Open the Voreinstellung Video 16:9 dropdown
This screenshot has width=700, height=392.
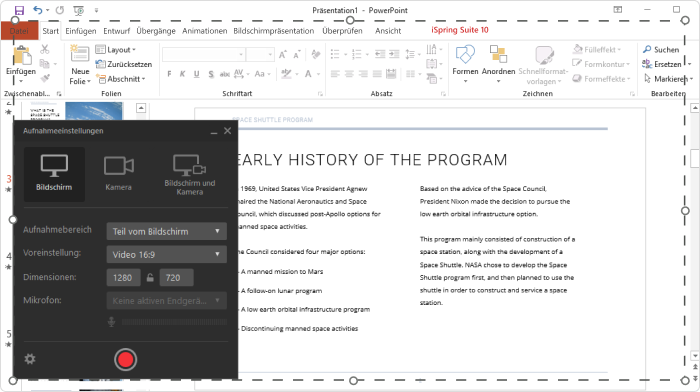[167, 254]
